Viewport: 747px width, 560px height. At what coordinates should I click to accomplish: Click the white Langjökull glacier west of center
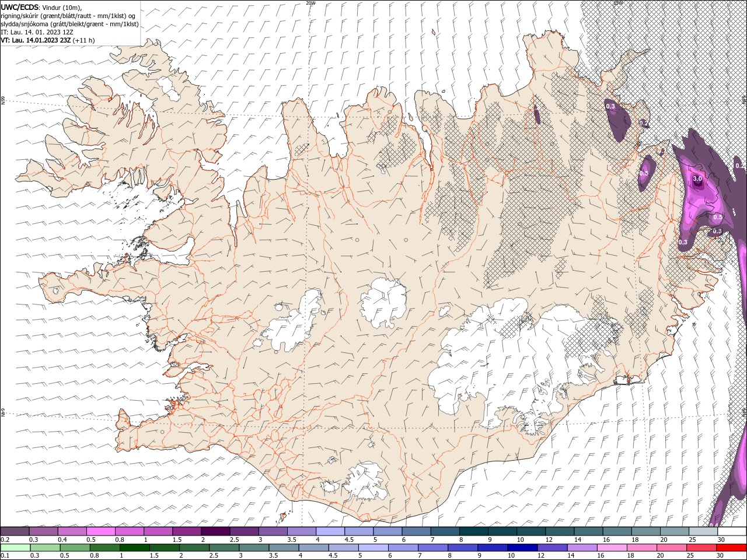pyautogui.click(x=292, y=324)
